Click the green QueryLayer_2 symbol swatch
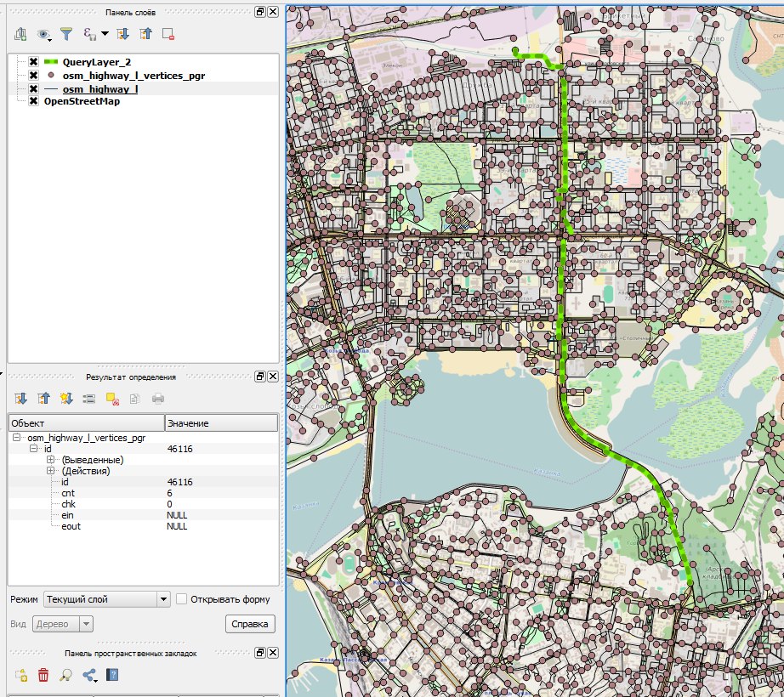 click(x=51, y=62)
